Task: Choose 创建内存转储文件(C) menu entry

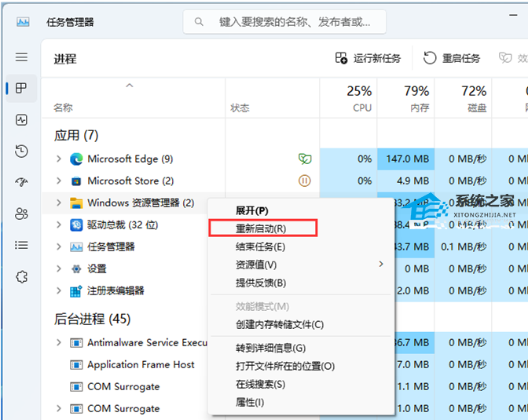Action: click(301, 325)
